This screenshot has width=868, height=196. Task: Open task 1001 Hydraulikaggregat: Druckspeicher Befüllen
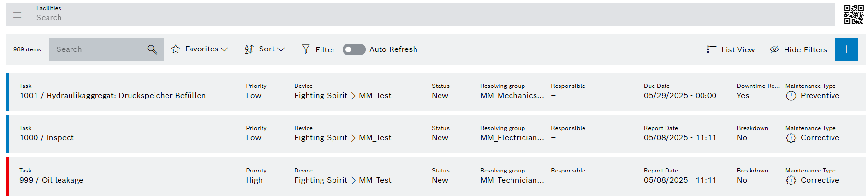(x=113, y=96)
